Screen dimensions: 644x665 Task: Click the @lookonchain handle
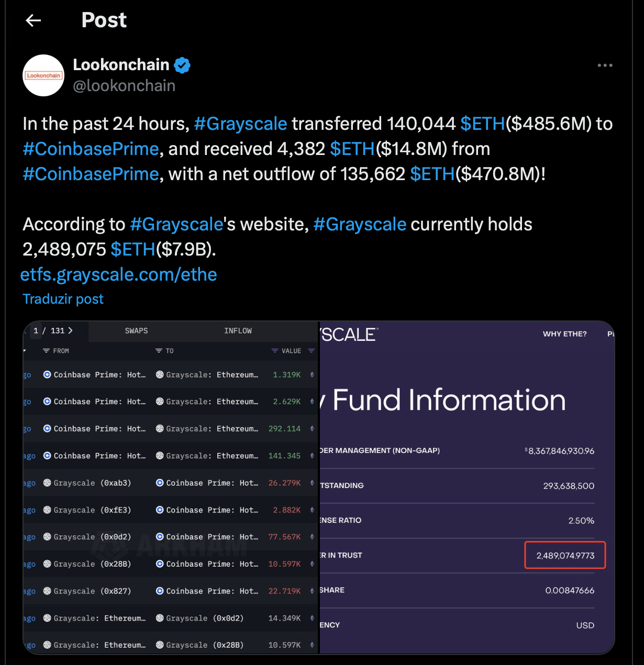pyautogui.click(x=124, y=86)
